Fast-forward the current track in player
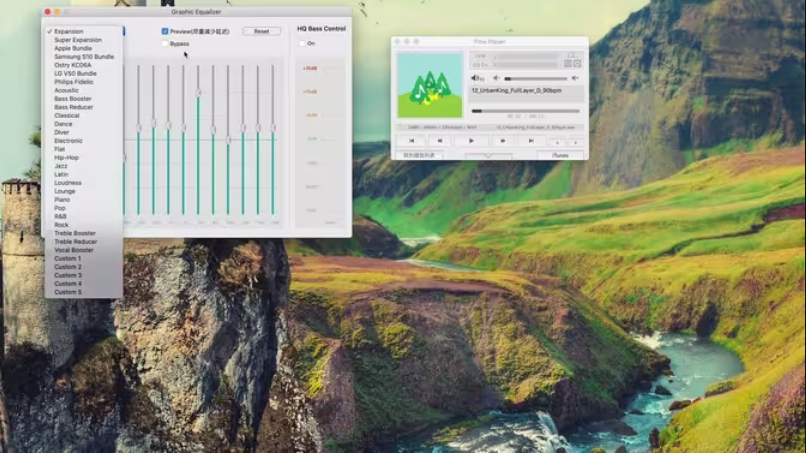 (503, 140)
